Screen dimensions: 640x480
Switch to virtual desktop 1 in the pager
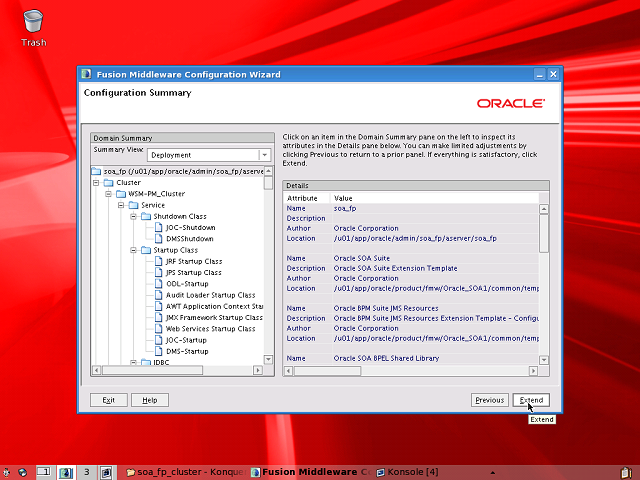pyautogui.click(x=44, y=472)
